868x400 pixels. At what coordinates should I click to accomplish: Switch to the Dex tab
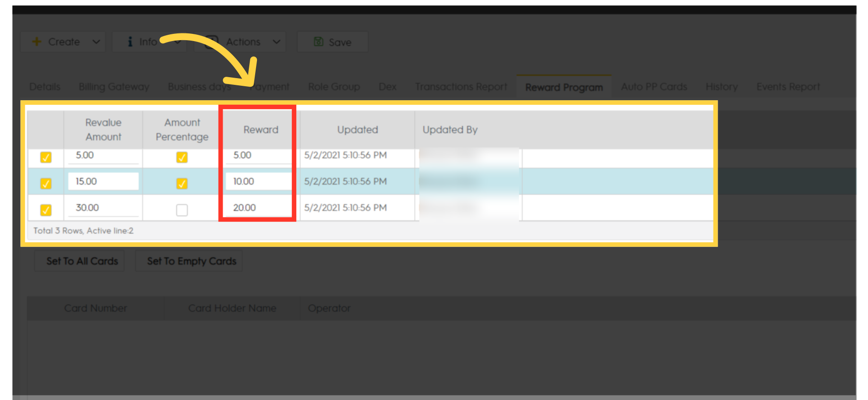click(x=387, y=87)
